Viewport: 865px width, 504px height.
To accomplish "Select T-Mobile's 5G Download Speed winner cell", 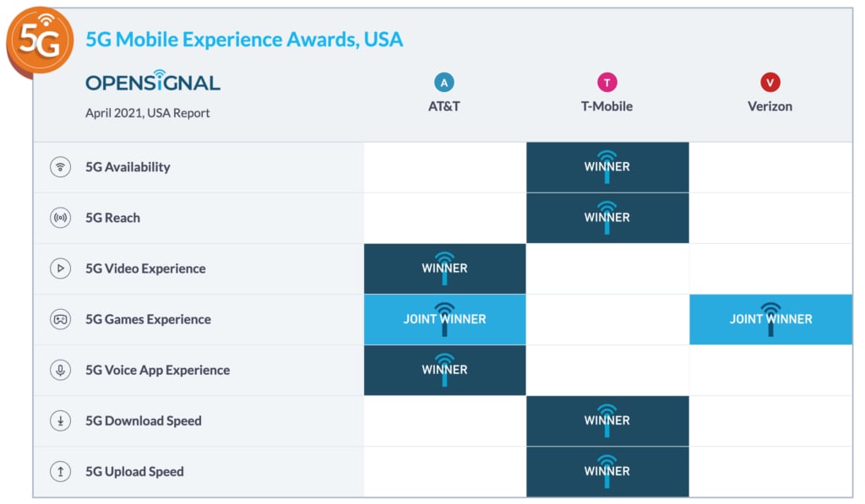I will point(607,420).
